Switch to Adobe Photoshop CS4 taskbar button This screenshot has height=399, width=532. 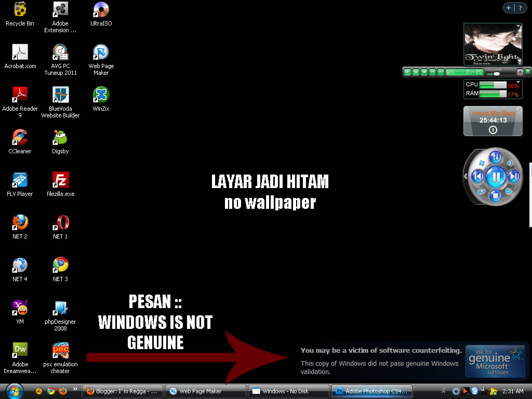pyautogui.click(x=372, y=391)
